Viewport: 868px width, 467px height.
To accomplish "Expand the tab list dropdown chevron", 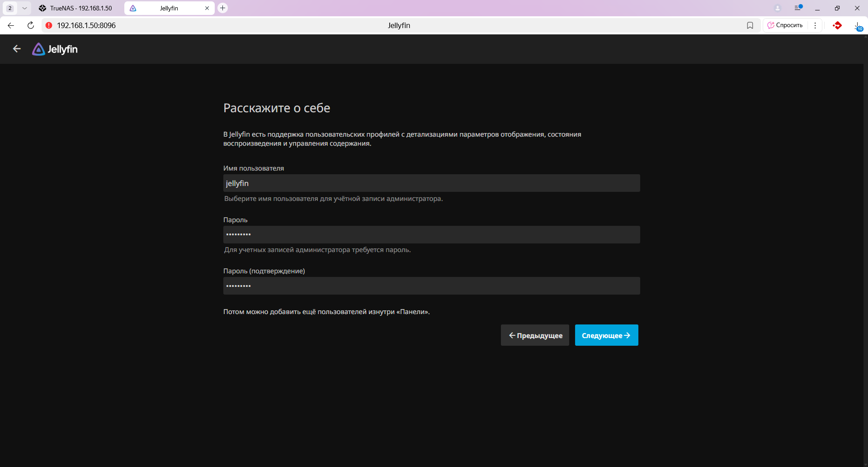I will coord(24,8).
